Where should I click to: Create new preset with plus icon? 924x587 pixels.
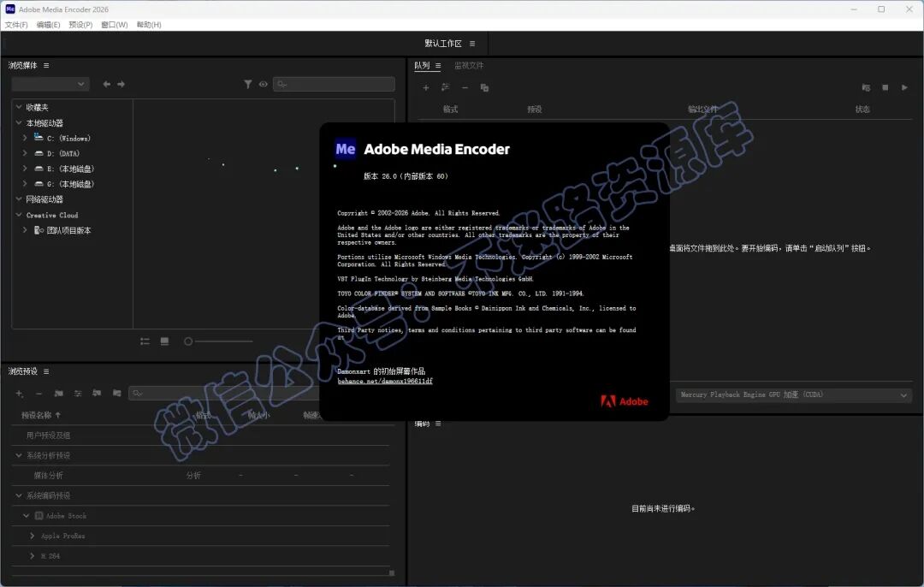(x=20, y=393)
